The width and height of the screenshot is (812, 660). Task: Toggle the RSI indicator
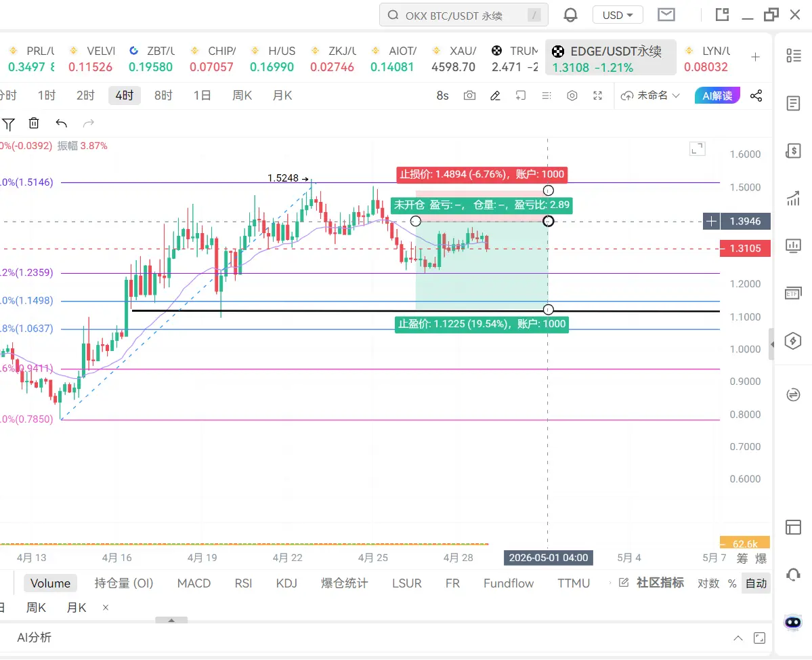click(243, 583)
